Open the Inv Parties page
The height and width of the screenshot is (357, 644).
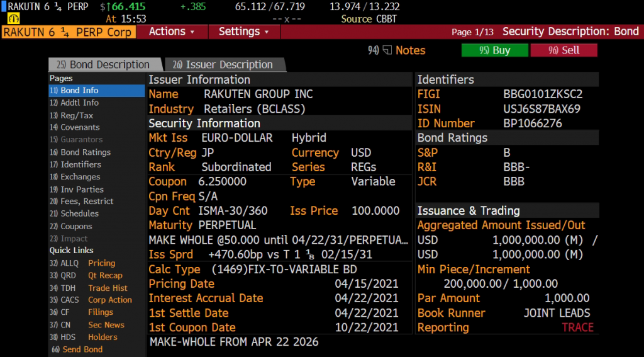coord(77,190)
